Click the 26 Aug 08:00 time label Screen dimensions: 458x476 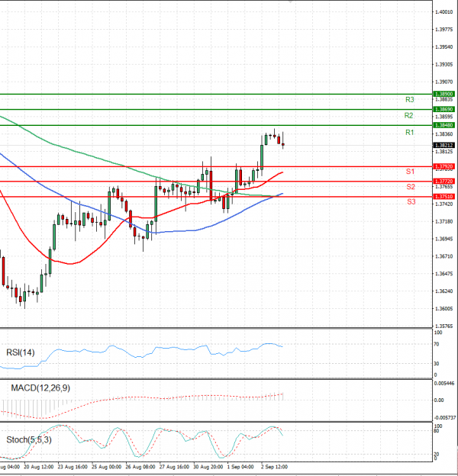coord(140,467)
